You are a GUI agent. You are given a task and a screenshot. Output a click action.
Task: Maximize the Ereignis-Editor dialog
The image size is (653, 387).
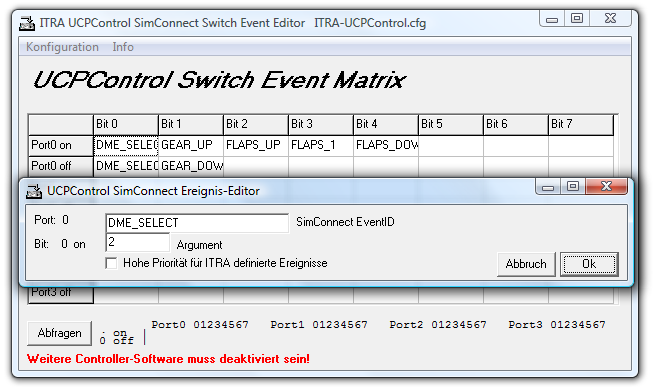coord(573,186)
